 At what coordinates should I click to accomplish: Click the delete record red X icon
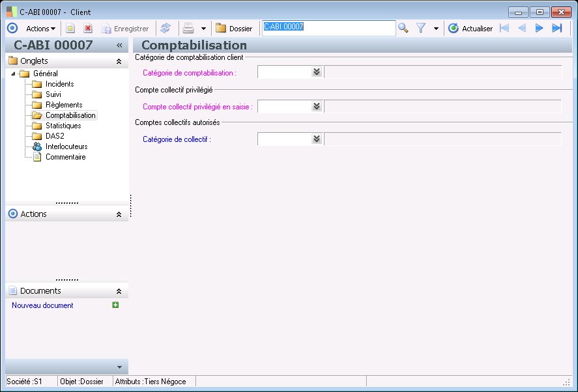88,29
